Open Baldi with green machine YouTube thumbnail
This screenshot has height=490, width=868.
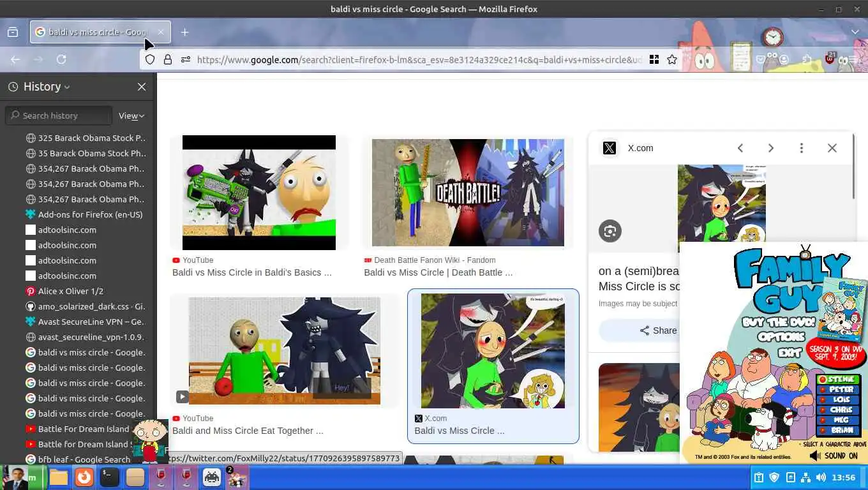[259, 193]
